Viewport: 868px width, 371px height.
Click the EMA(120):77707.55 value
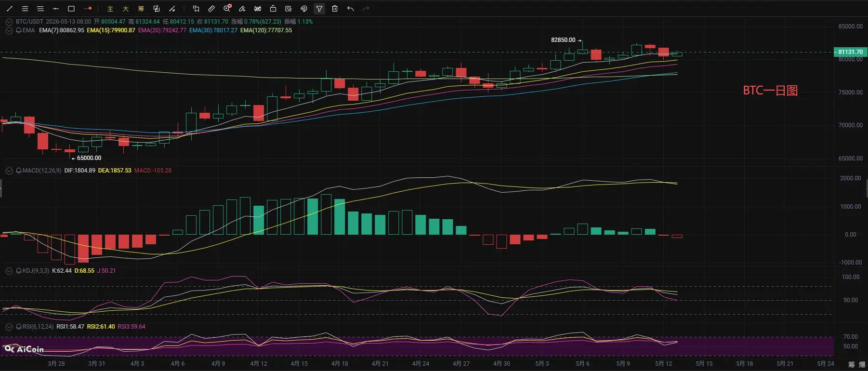pyautogui.click(x=266, y=30)
